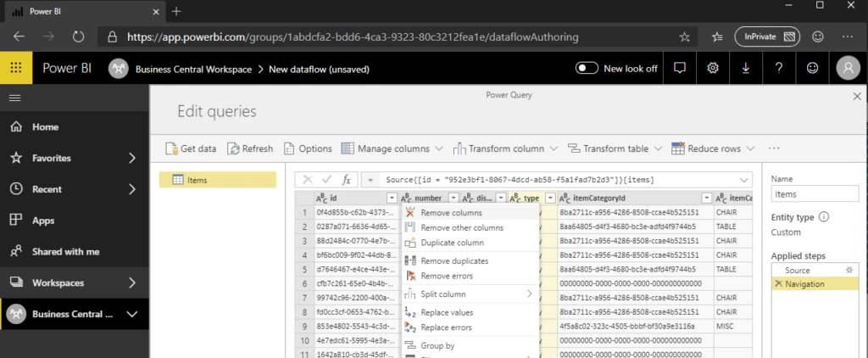This screenshot has width=868, height=358.
Task: Open the feedback smiley in the Power BI header
Action: click(x=812, y=68)
